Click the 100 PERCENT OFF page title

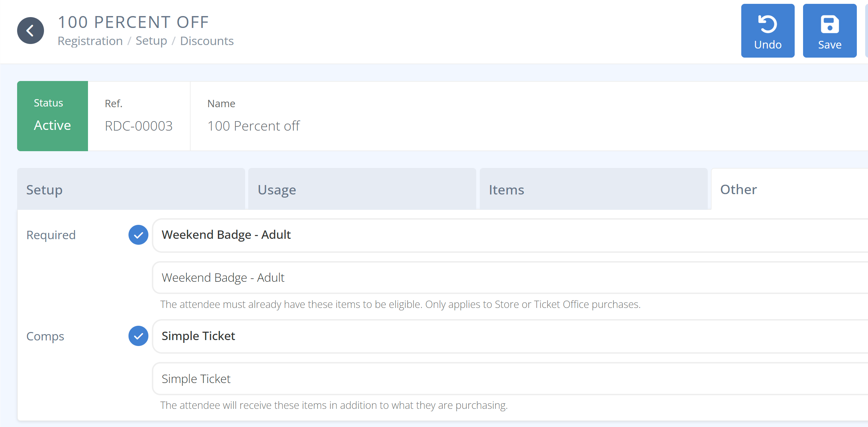(x=133, y=22)
